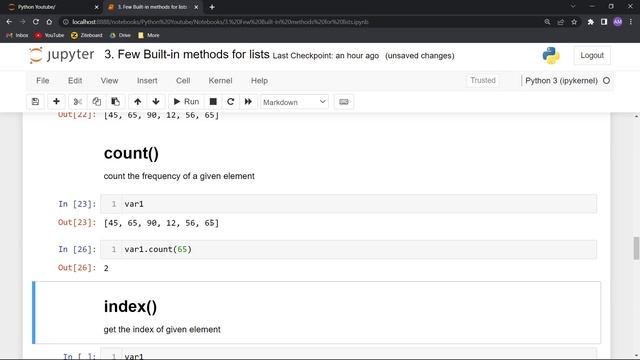Click the notebook title to rename

[x=187, y=55]
